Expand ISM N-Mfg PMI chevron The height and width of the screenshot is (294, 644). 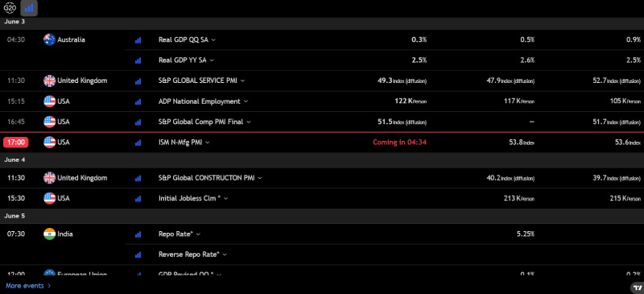click(x=208, y=143)
